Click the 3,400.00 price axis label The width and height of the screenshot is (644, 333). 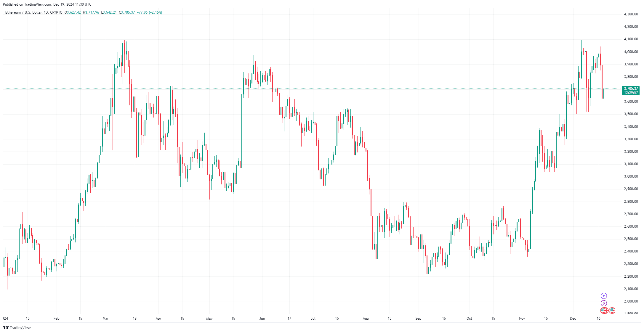tap(631, 127)
